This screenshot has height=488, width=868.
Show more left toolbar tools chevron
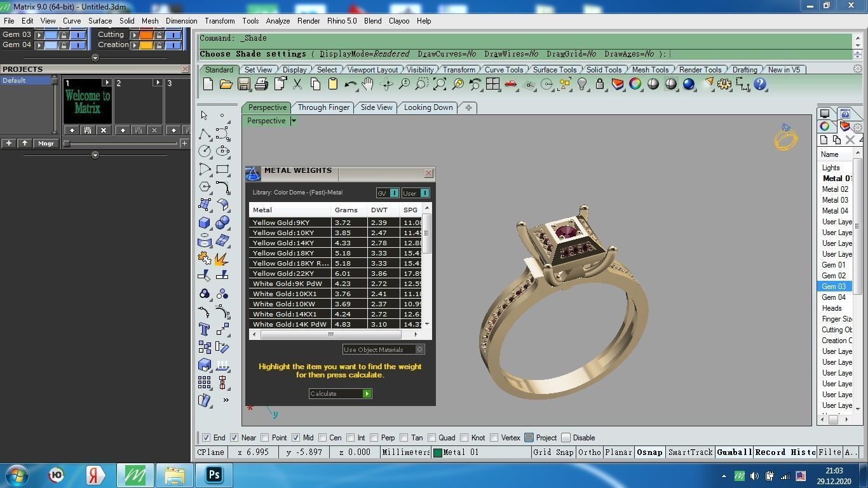click(x=226, y=400)
